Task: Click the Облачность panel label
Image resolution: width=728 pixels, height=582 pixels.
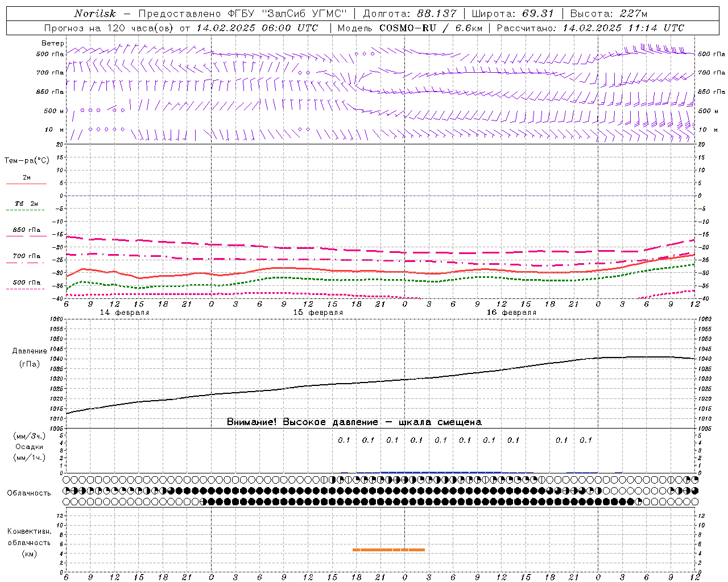Action: tap(29, 493)
